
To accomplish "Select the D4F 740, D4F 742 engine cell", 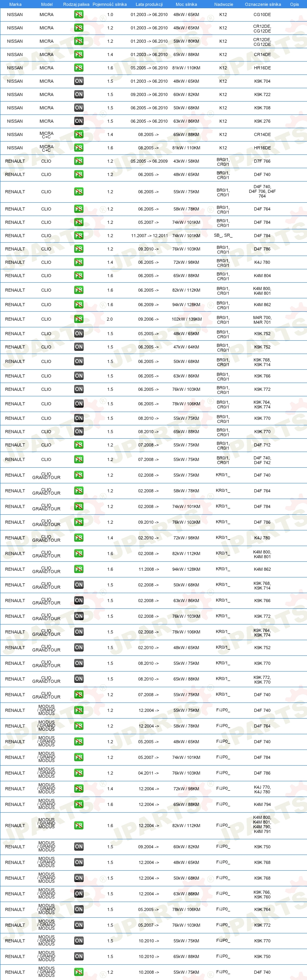I will 262,460.
